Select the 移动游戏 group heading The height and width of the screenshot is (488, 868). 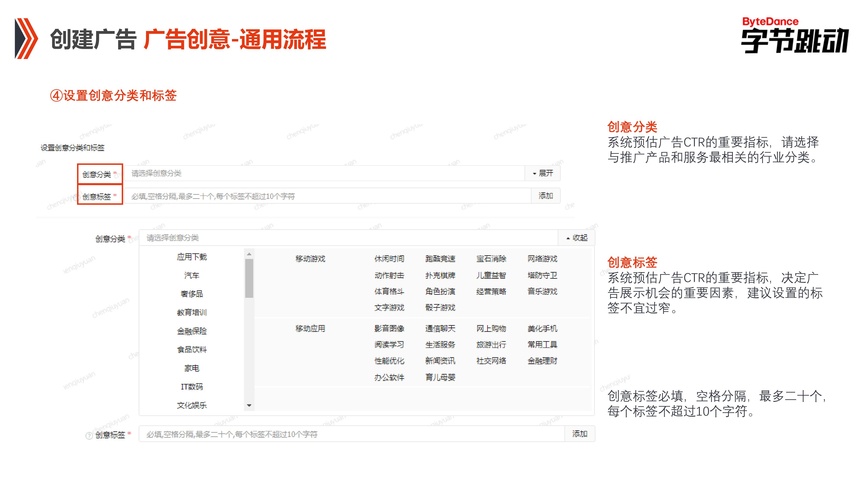[310, 259]
